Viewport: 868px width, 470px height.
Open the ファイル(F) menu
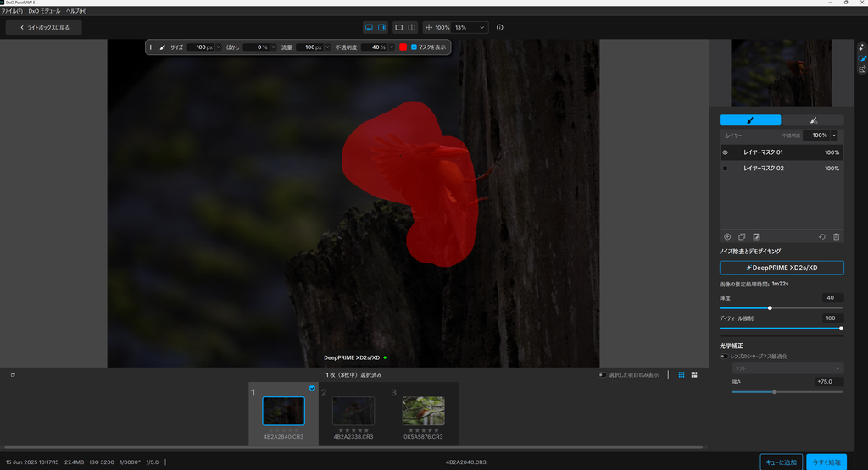click(x=12, y=11)
